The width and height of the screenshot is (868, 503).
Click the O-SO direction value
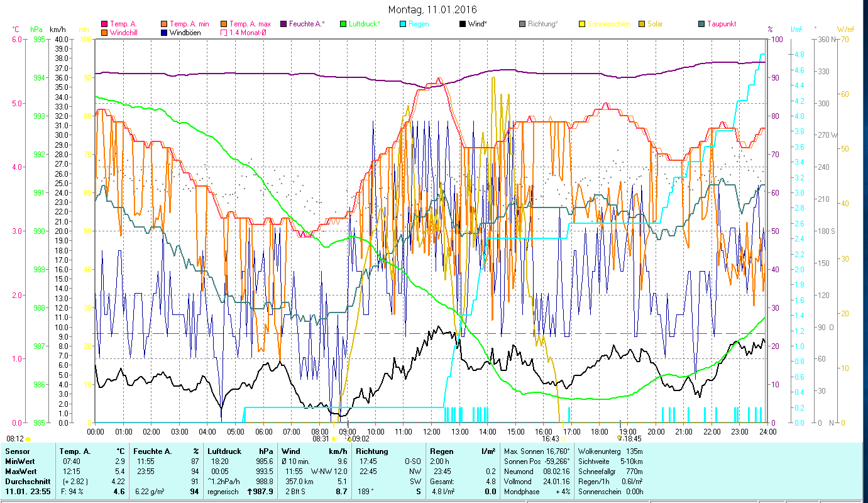tap(412, 462)
